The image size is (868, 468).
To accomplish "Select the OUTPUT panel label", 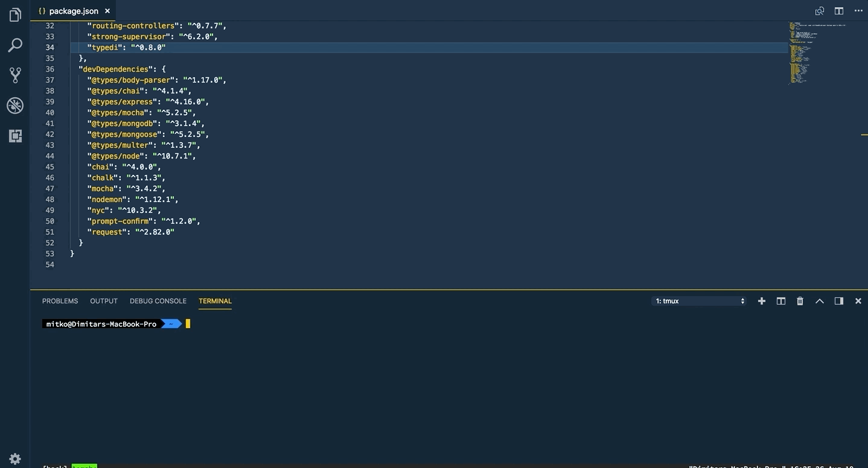I will point(103,300).
